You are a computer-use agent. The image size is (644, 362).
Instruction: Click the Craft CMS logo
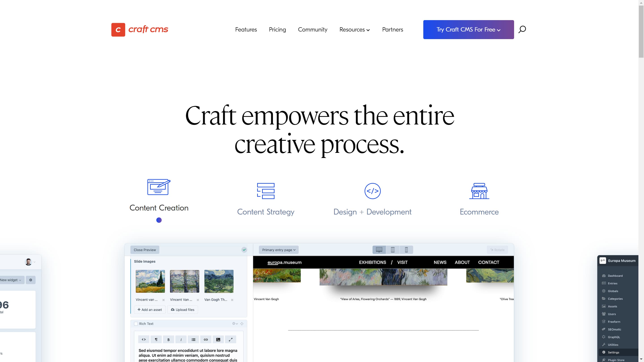click(140, 29)
